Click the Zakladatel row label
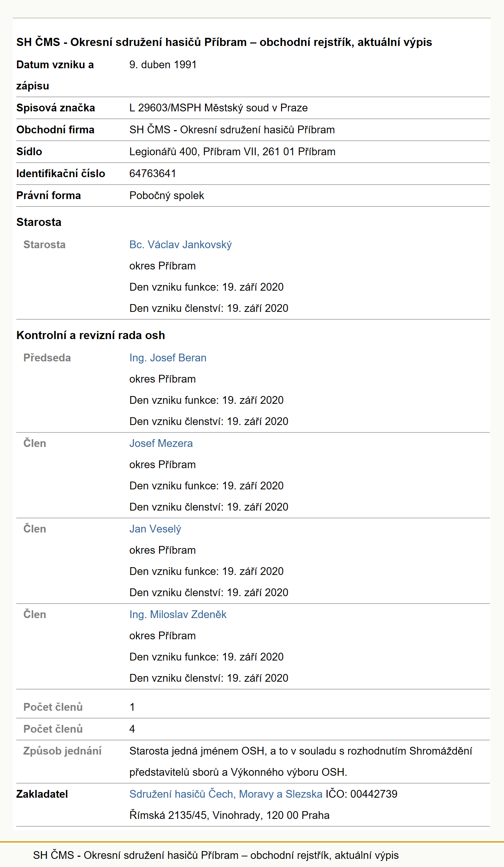The image size is (504, 867). coord(42,794)
